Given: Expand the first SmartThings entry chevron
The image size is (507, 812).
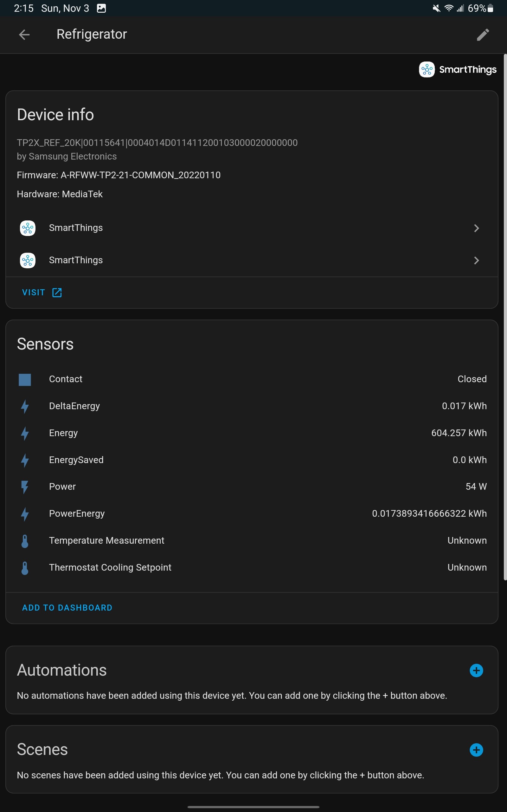Looking at the screenshot, I should click(477, 228).
